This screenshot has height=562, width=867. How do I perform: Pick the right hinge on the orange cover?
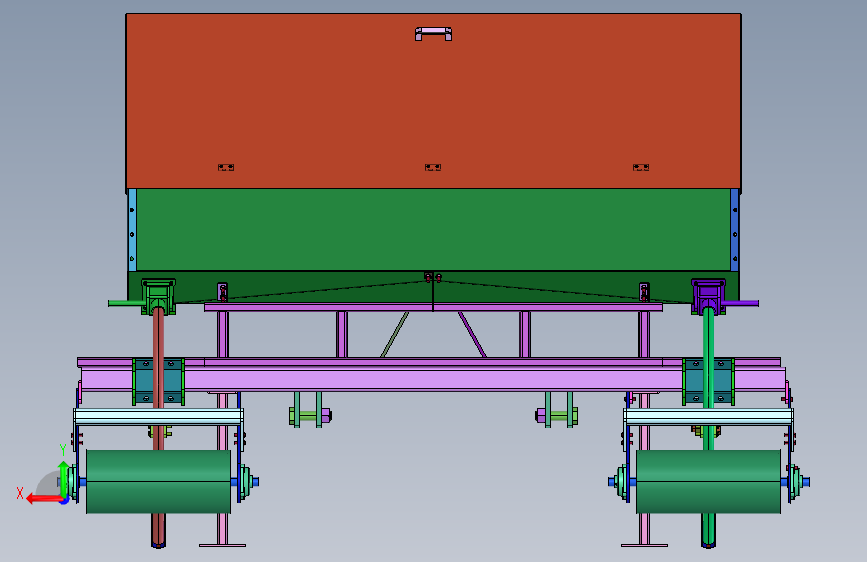click(641, 167)
